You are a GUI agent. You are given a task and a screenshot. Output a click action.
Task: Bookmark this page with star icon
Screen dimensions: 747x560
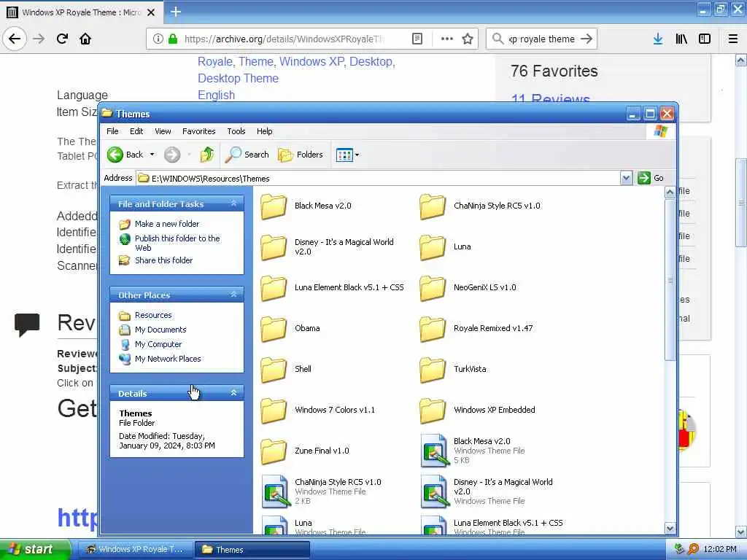[468, 39]
